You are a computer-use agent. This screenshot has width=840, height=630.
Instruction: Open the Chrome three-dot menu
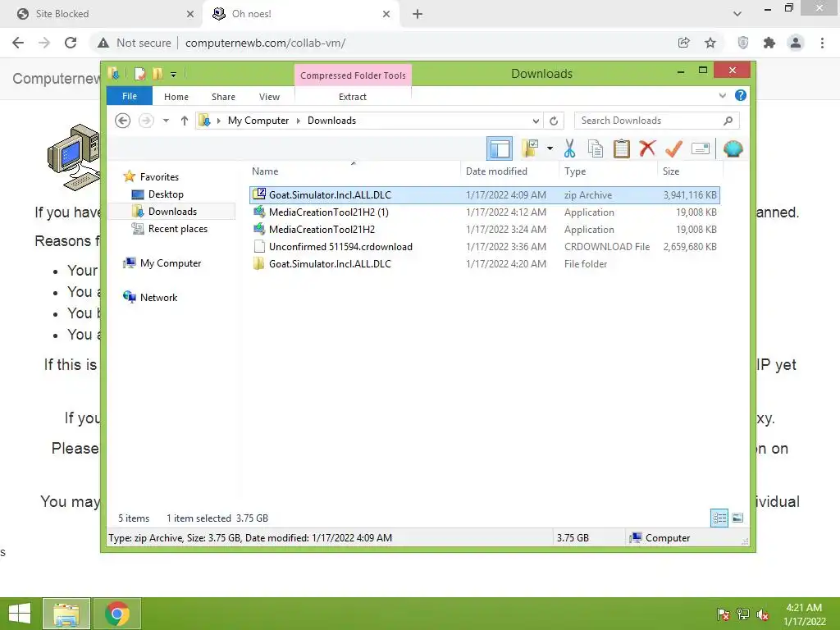pos(822,43)
